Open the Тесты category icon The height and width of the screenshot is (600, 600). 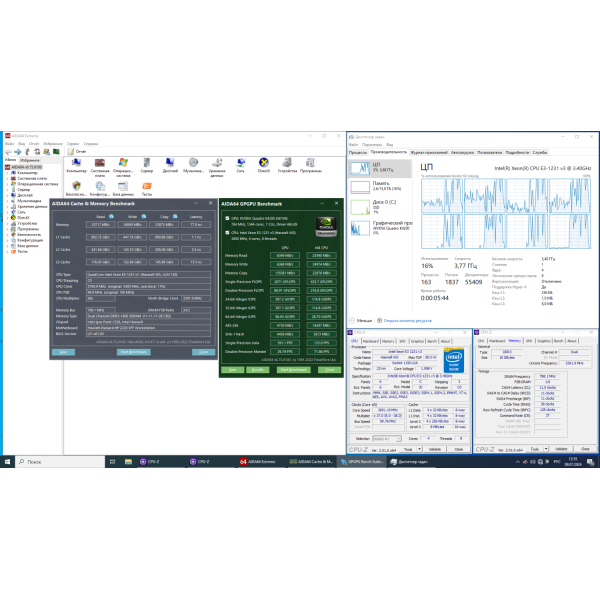(147, 189)
